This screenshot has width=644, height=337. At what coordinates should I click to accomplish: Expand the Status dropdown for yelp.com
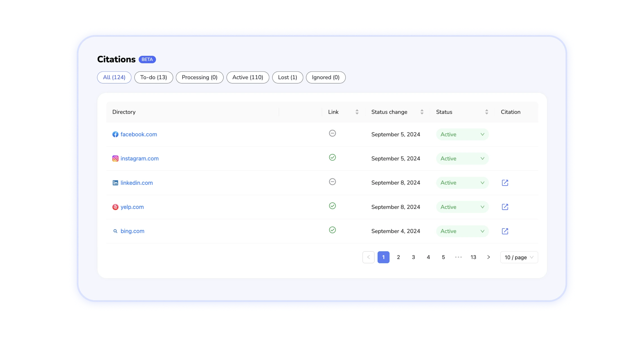(x=462, y=207)
